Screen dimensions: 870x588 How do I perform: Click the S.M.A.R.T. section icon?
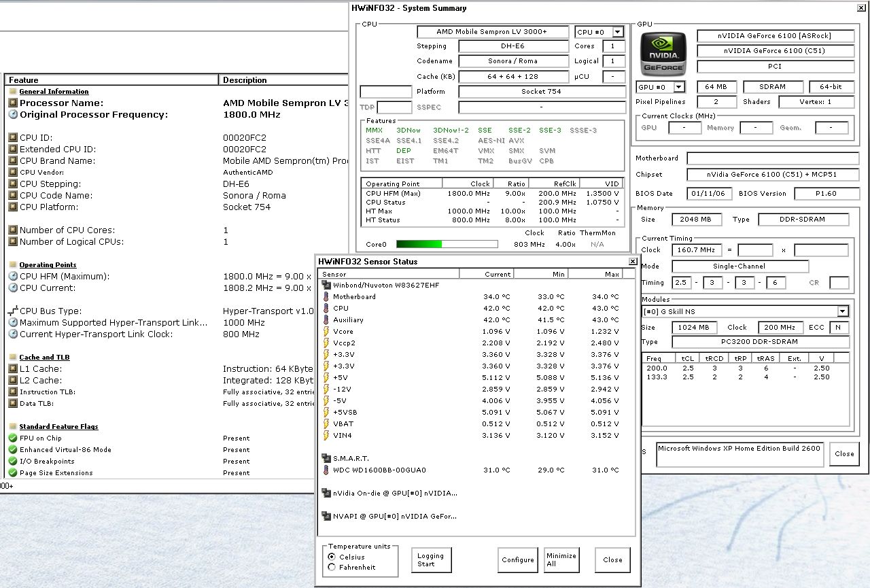point(326,459)
